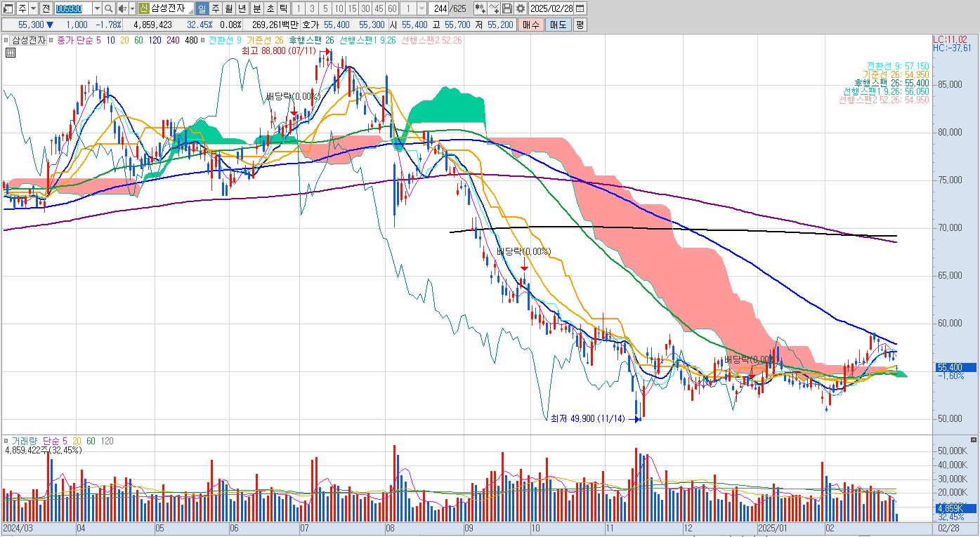
Task: Switch to 분 minute period
Action: (x=256, y=8)
